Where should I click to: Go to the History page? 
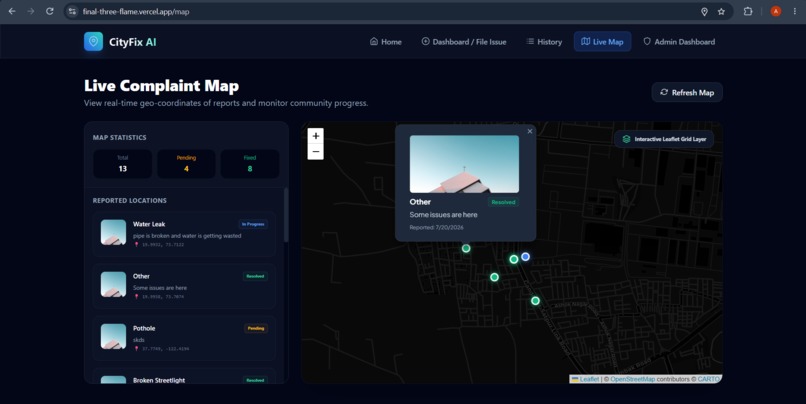[544, 42]
